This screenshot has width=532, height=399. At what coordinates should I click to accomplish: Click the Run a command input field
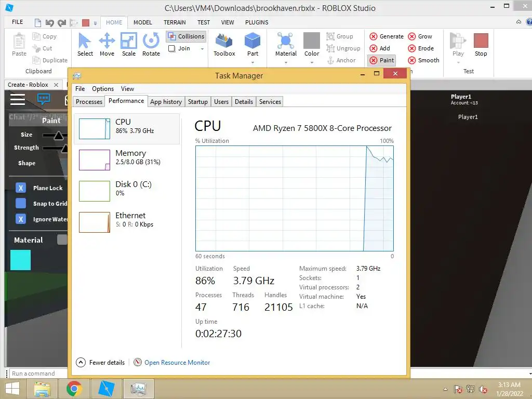tap(38, 374)
